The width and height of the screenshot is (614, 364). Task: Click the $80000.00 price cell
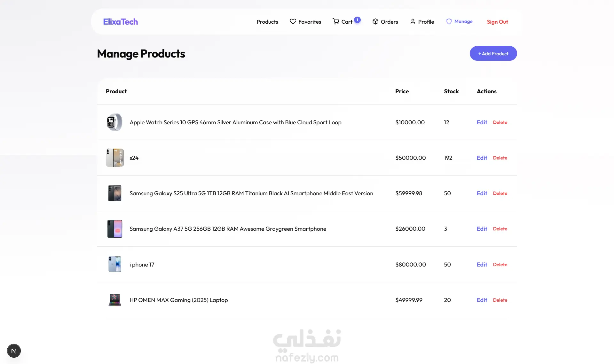coord(411,265)
